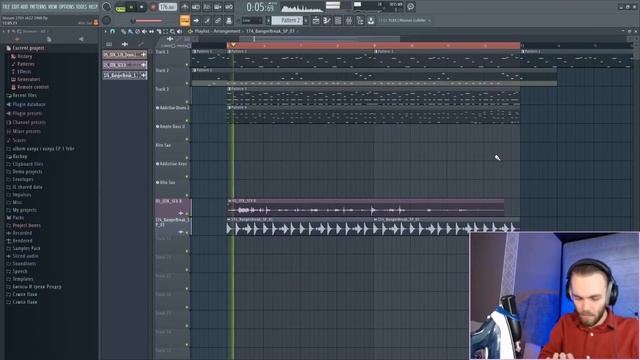Expand the Packs folder in browser
The width and height of the screenshot is (640, 360).
pyautogui.click(x=15, y=218)
